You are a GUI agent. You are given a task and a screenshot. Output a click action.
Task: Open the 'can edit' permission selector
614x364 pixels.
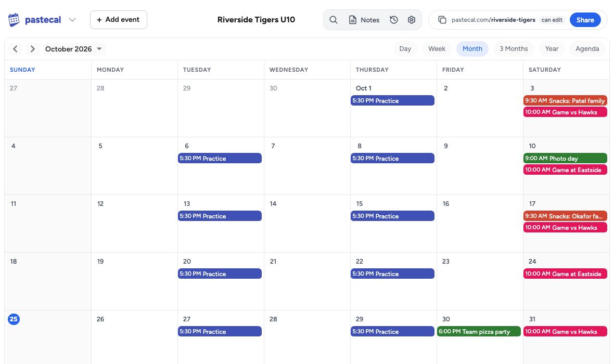552,20
